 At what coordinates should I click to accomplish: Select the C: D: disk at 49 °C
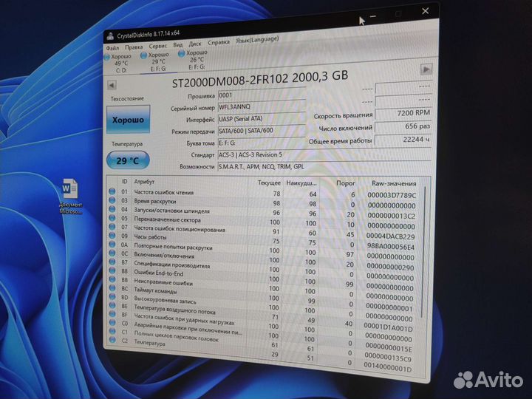[x=119, y=63]
